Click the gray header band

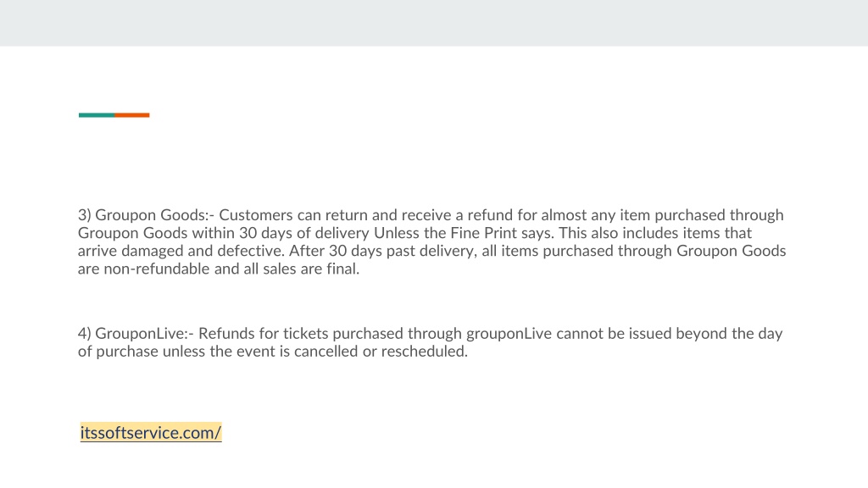pyautogui.click(x=434, y=23)
